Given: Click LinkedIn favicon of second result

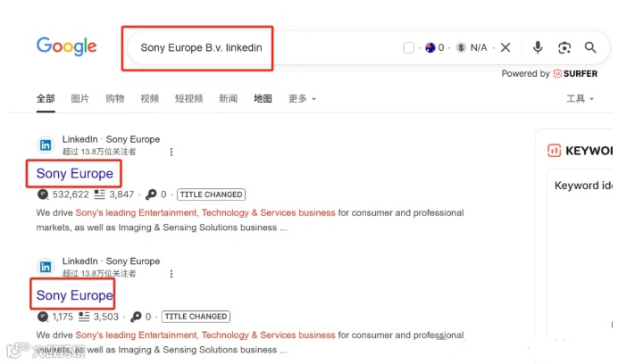Looking at the screenshot, I should point(46,267).
